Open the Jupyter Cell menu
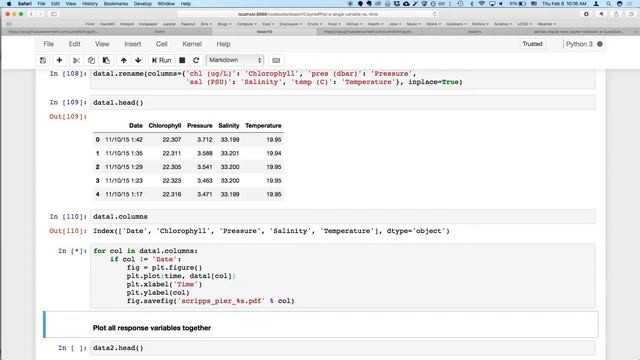Viewport: 640px width, 360px height. click(x=162, y=44)
